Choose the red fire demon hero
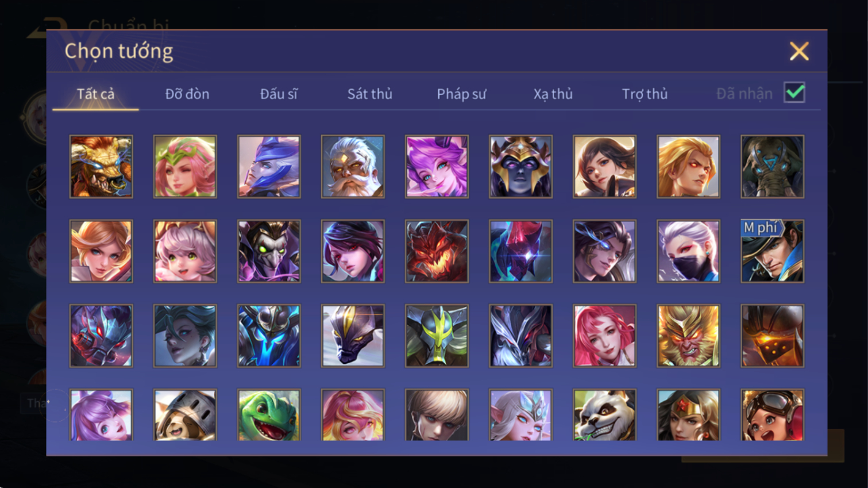 [x=437, y=251]
